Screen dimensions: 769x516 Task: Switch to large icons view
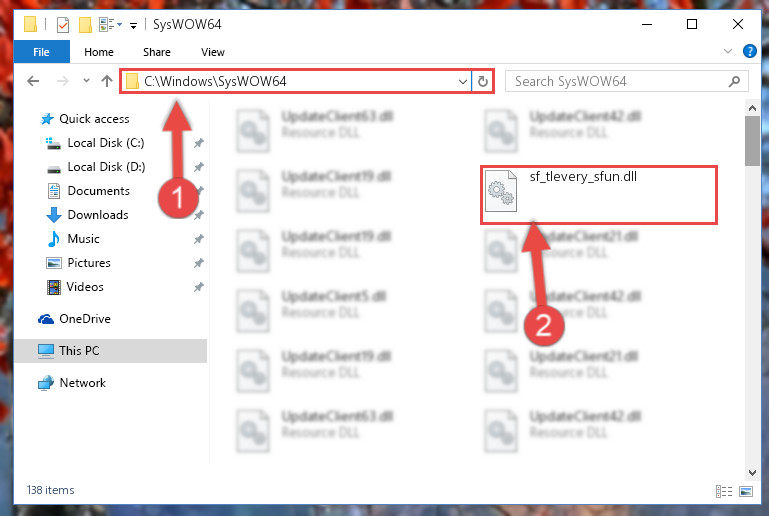click(745, 491)
